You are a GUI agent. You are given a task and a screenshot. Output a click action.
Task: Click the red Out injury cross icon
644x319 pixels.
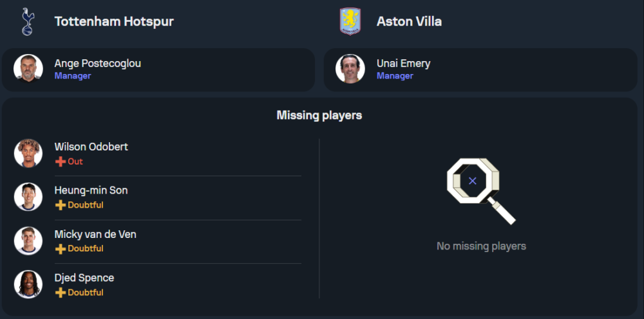[x=61, y=161]
